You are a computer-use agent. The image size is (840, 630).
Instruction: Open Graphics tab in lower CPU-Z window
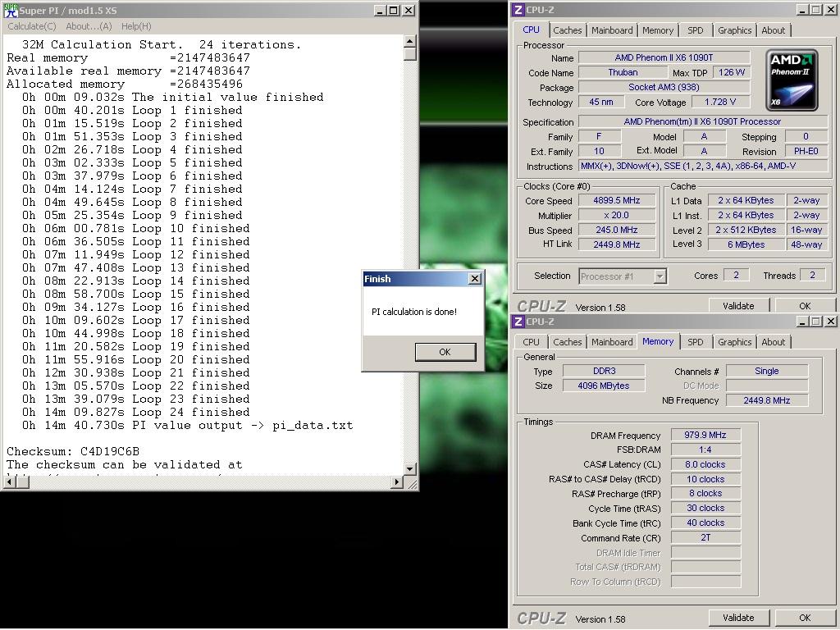(x=734, y=342)
